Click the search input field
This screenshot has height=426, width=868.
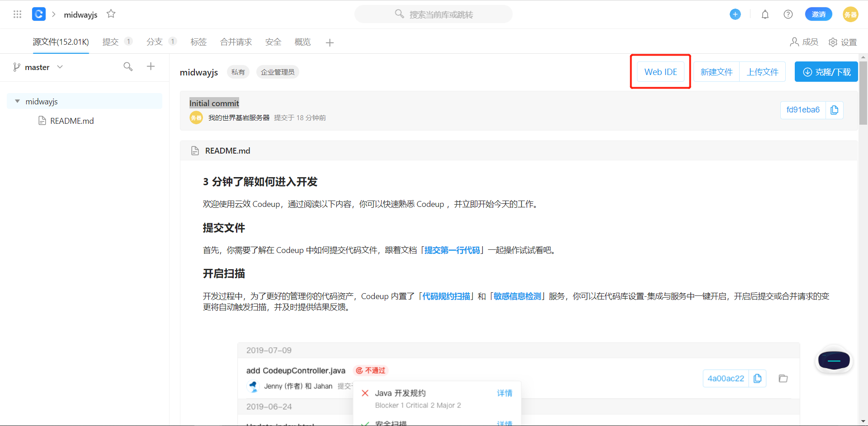coord(441,14)
